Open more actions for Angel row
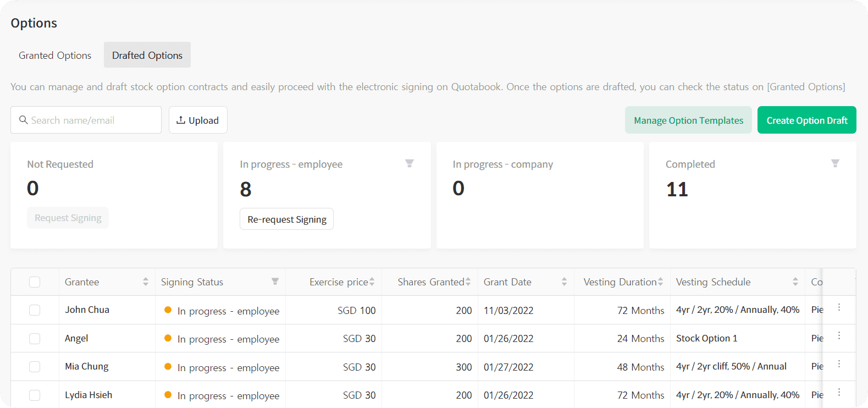The width and height of the screenshot is (868, 408). 839,335
